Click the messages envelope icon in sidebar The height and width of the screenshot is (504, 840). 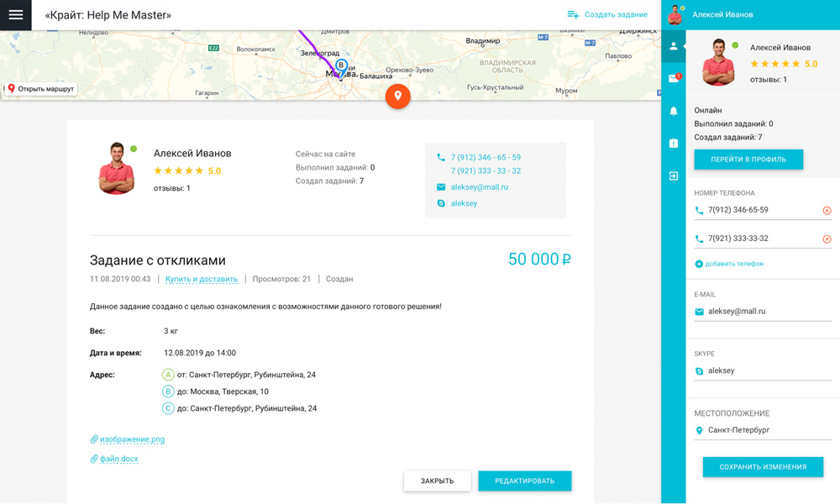point(674,79)
